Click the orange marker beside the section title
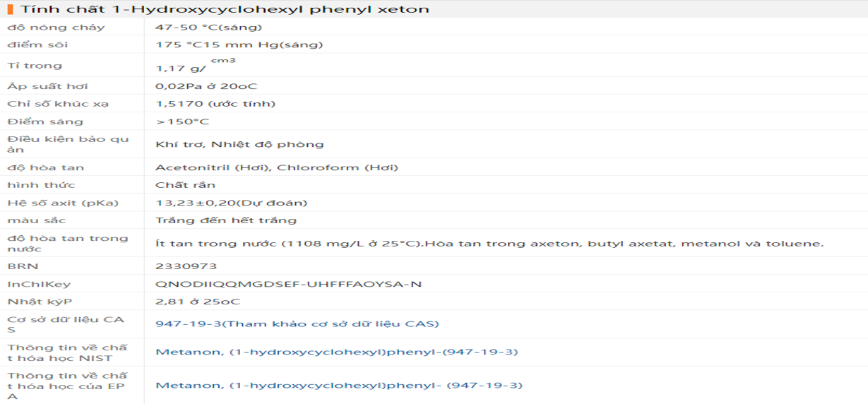Viewport: 868px width, 404px height. pyautogui.click(x=10, y=9)
